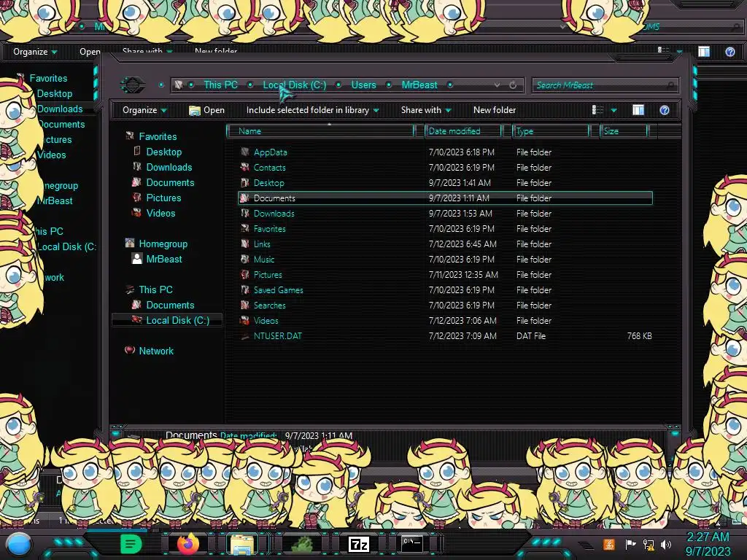Select the Saved Games folder icon
This screenshot has height=560, width=747.
coord(245,290)
